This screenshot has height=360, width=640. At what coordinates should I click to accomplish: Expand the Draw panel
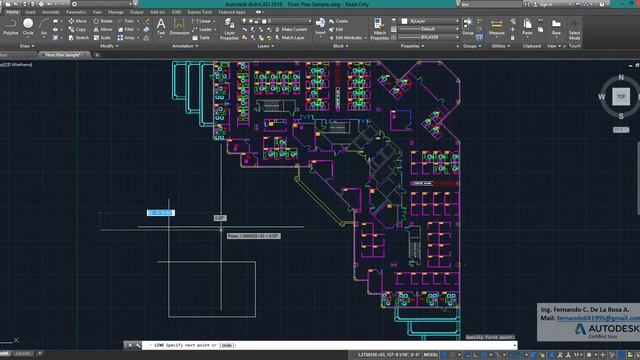[27, 46]
